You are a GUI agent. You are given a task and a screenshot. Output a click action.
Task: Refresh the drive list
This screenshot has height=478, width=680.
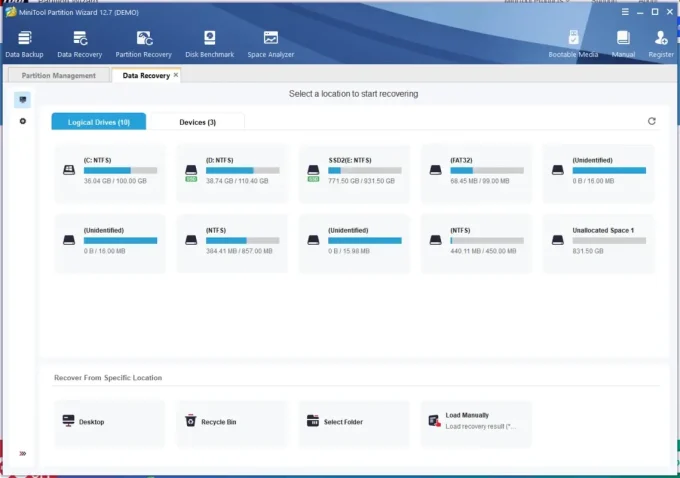click(652, 121)
